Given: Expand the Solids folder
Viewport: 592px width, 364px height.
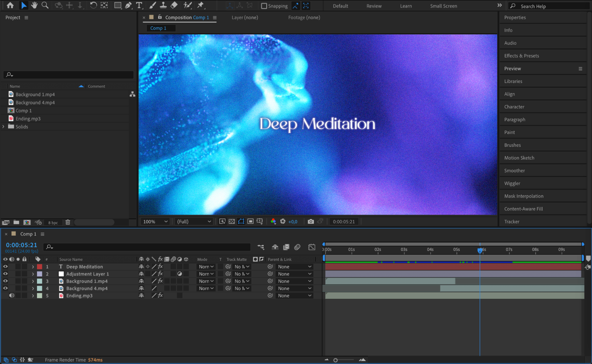Looking at the screenshot, I should pos(4,126).
